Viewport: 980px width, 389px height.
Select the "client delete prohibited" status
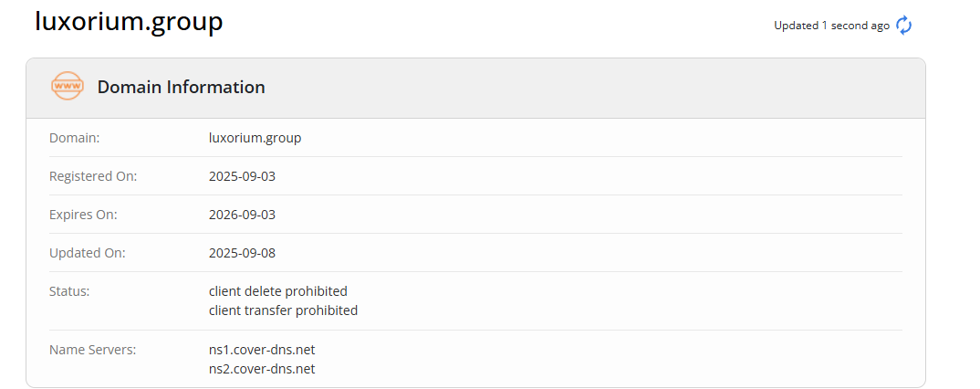[278, 291]
